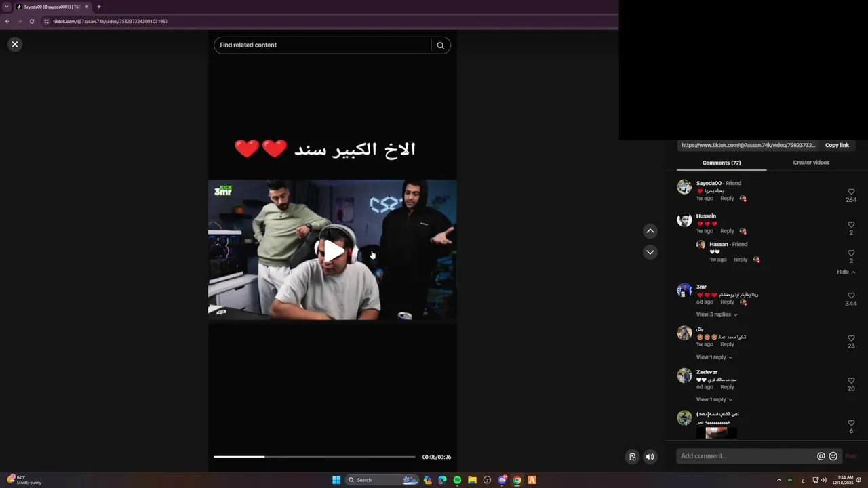Open Hussein's profile avatar
This screenshot has width=868, height=488.
pyautogui.click(x=684, y=220)
